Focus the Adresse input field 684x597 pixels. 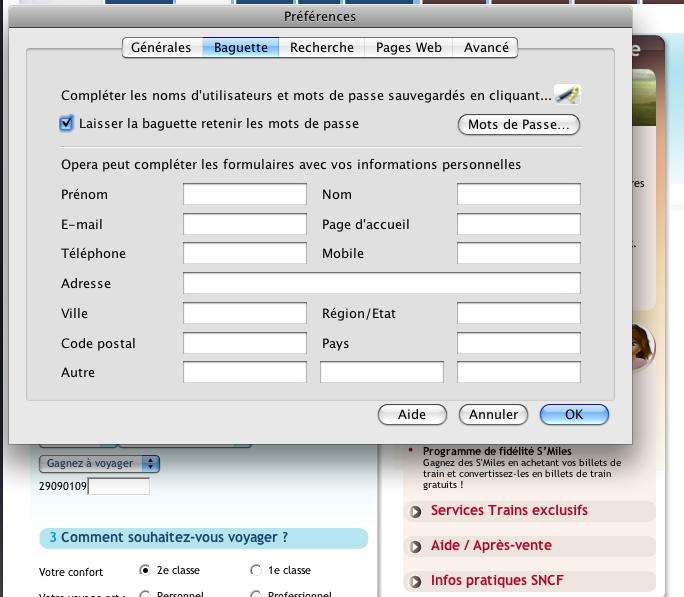point(381,283)
